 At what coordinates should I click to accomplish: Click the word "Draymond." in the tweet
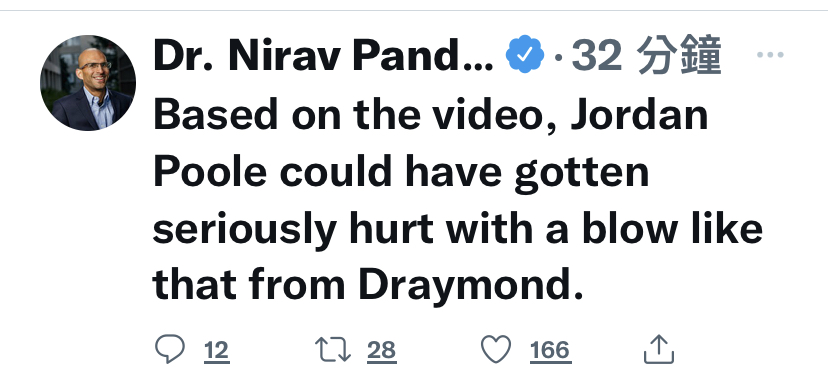(471, 286)
